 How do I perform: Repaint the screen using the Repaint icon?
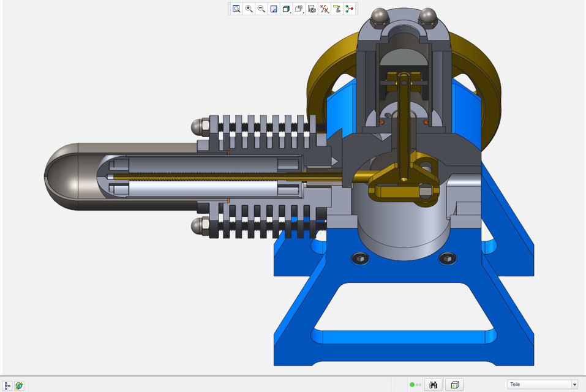[274, 9]
